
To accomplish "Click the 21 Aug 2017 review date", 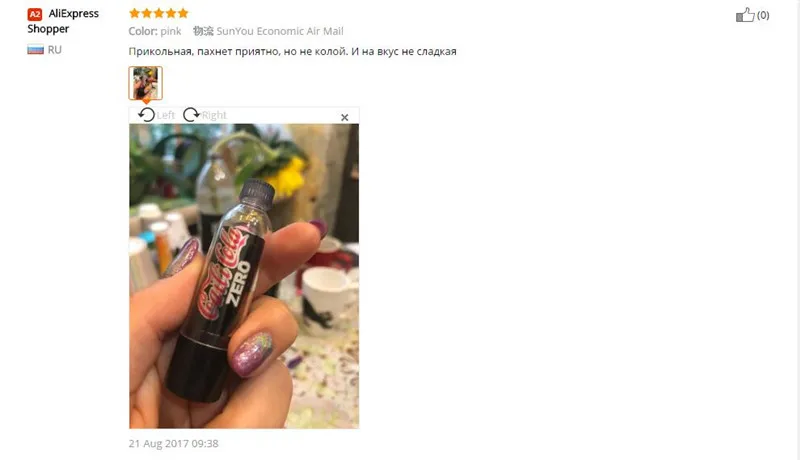I will [173, 443].
